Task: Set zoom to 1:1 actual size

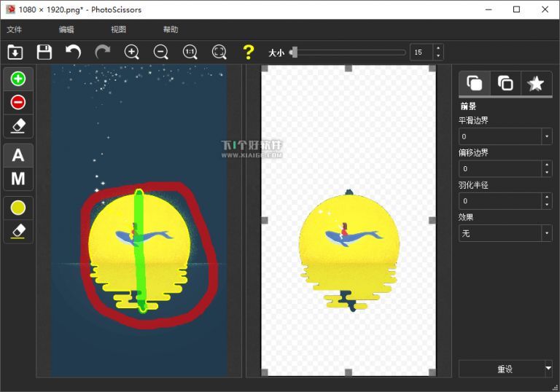Action: pyautogui.click(x=190, y=52)
